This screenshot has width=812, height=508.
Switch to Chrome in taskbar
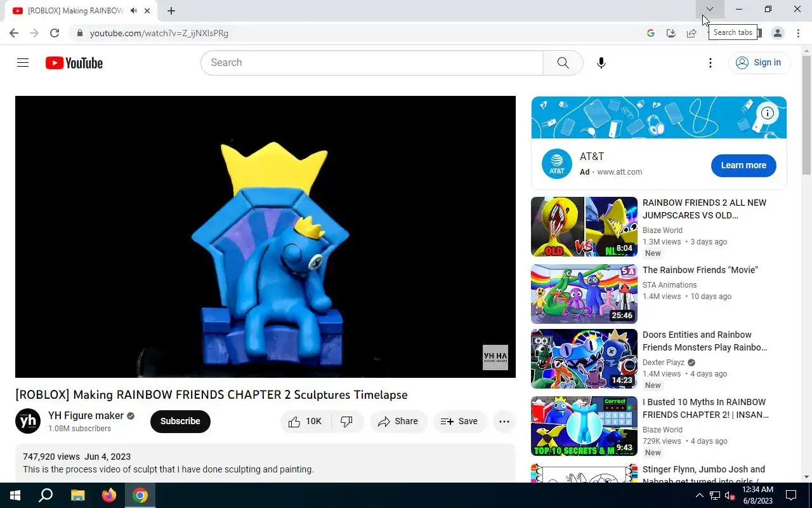[x=140, y=495]
